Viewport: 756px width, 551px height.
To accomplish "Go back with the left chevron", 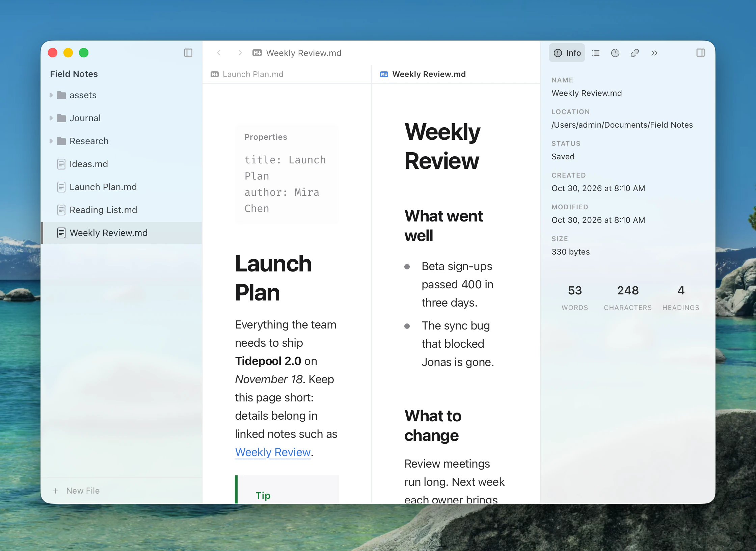I will (219, 53).
